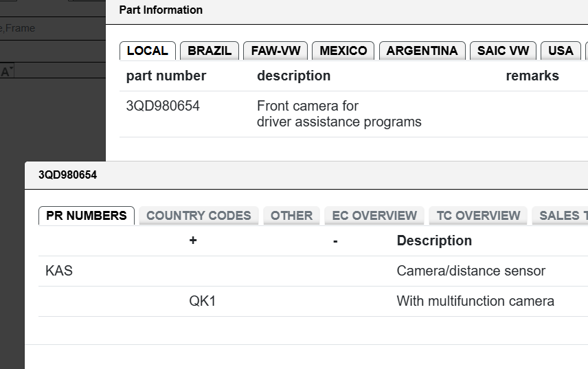Open the TC OVERVIEW tab
Viewport: 588px width, 369px height.
478,216
